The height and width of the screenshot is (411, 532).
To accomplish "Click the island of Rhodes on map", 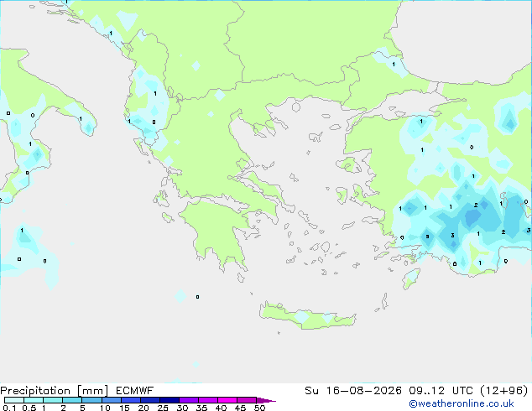I will [411, 278].
